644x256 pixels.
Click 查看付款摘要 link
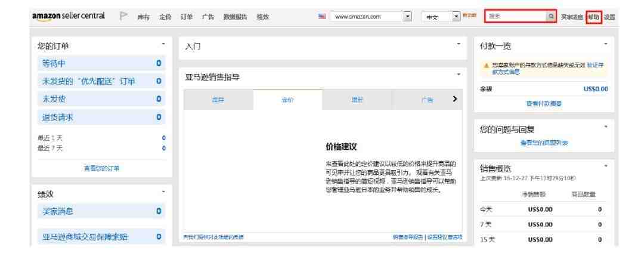[x=544, y=104]
